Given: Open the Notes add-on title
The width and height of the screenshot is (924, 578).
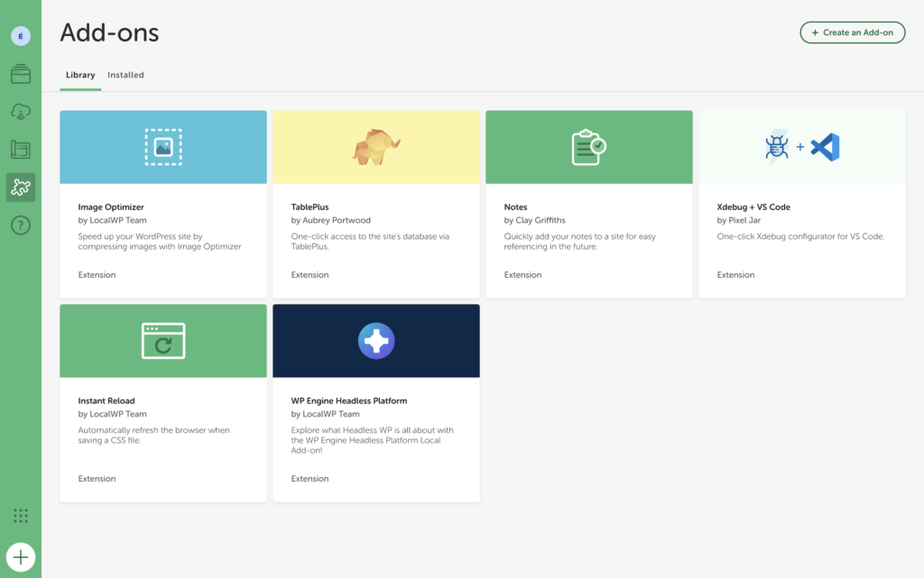Looking at the screenshot, I should [x=515, y=207].
